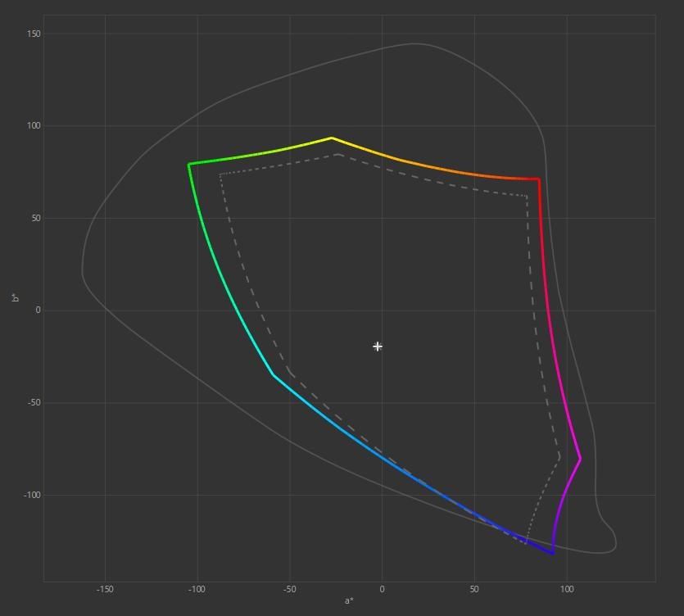Click the 0 tick label on b* axis
The height and width of the screenshot is (616, 684).
coord(39,310)
